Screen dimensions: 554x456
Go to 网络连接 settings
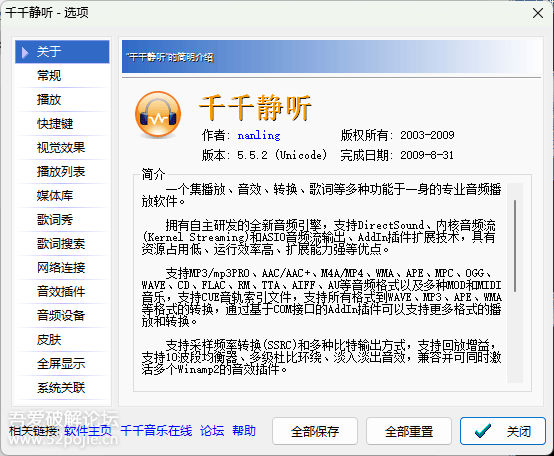point(62,268)
